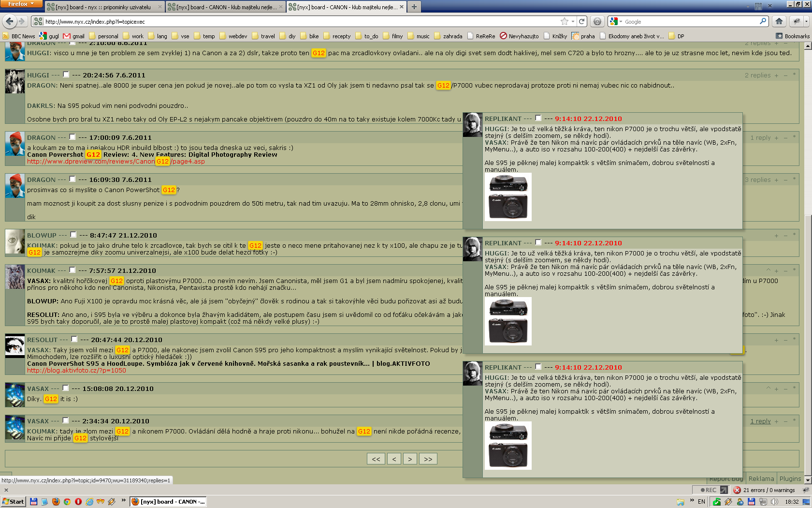Submit search with the magnifier icon
This screenshot has height=508, width=812.
click(x=763, y=21)
